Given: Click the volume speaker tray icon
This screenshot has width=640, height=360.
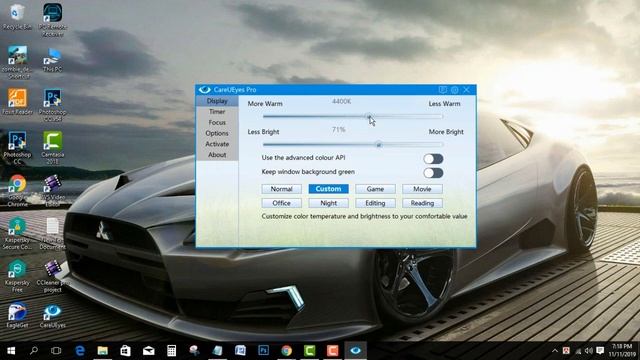Looking at the screenshot, I should [589, 351].
